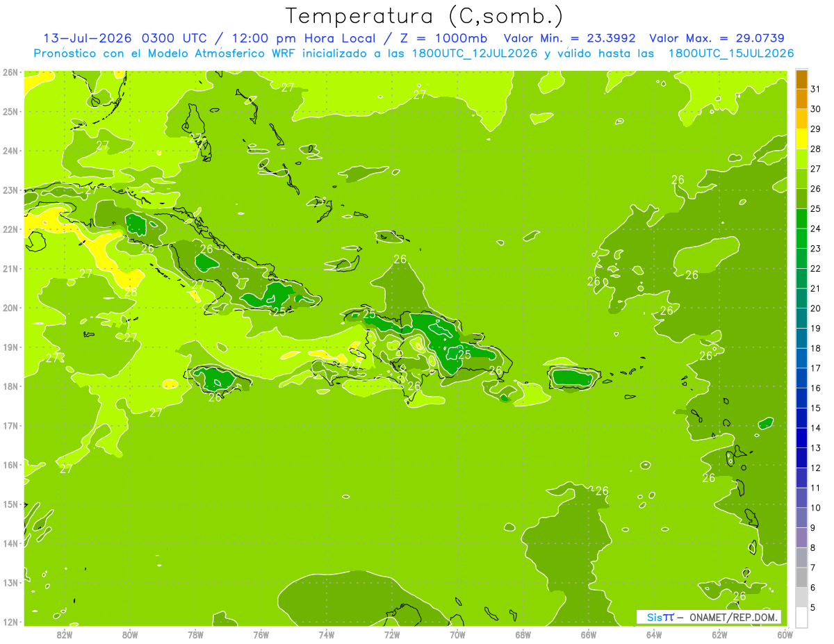Click the 72W longitude axis label

click(392, 634)
